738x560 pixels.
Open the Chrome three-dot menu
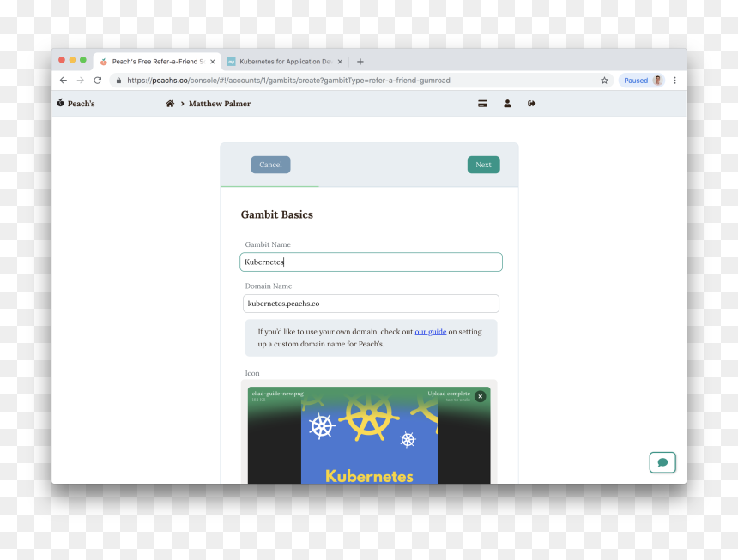[x=675, y=81]
